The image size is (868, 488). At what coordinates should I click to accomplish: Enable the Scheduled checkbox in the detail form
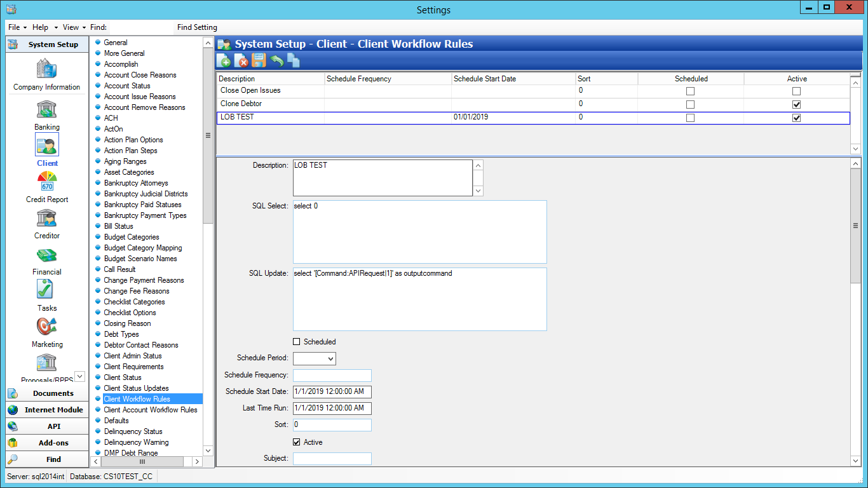click(297, 342)
